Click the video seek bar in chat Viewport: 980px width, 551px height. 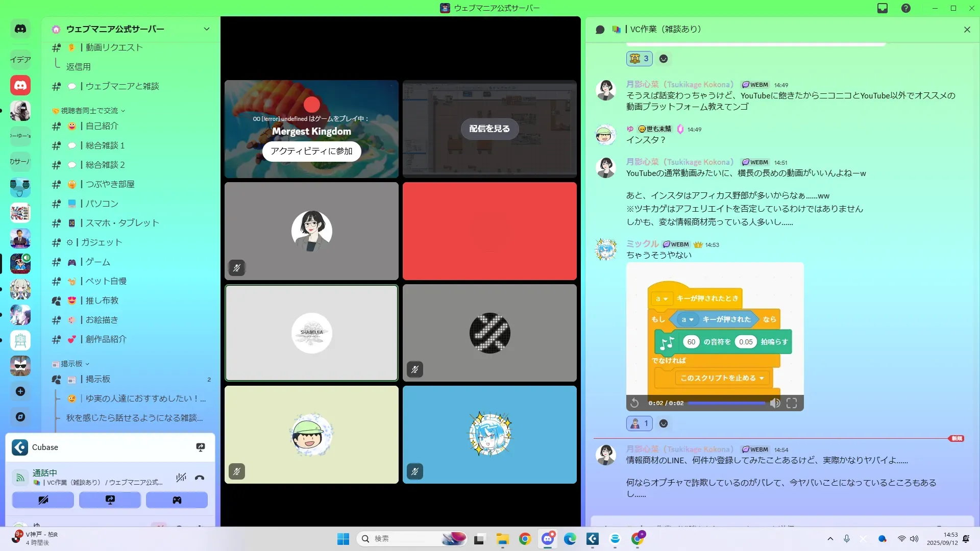tap(726, 403)
